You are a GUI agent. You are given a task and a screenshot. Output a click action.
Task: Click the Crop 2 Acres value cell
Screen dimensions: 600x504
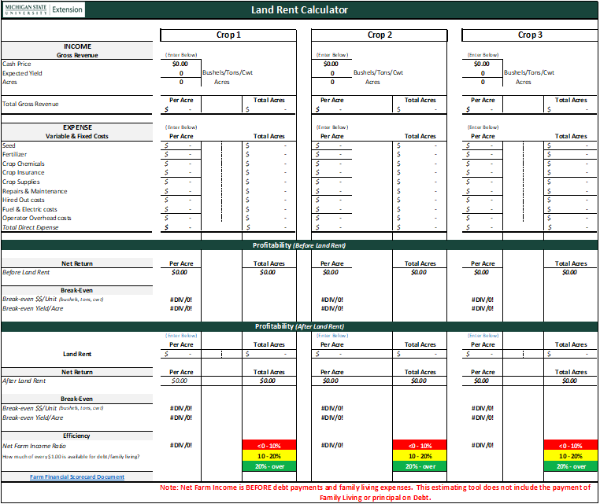point(331,82)
